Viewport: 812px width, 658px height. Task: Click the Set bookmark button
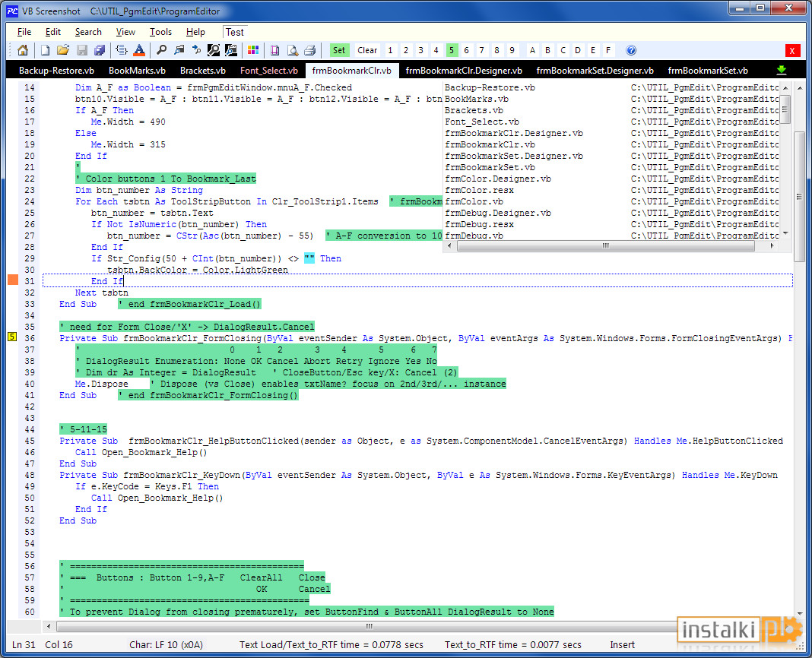339,50
